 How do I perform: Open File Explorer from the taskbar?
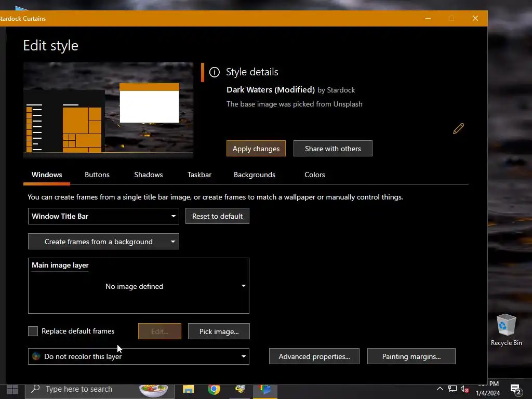click(x=188, y=389)
